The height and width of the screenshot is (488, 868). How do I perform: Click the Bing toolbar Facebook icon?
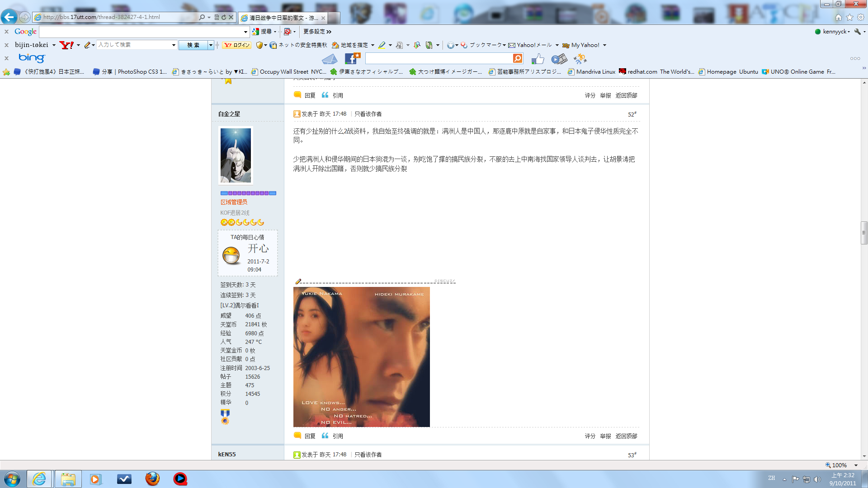(352, 58)
